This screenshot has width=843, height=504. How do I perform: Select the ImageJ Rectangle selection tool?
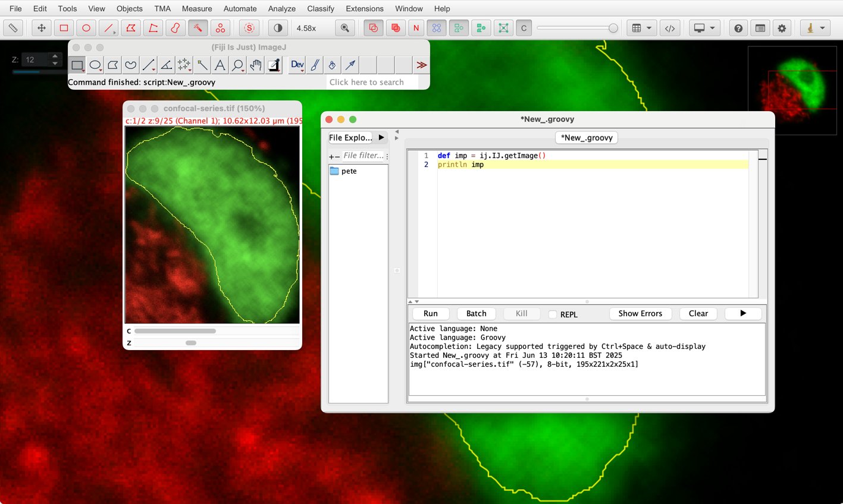(x=77, y=65)
